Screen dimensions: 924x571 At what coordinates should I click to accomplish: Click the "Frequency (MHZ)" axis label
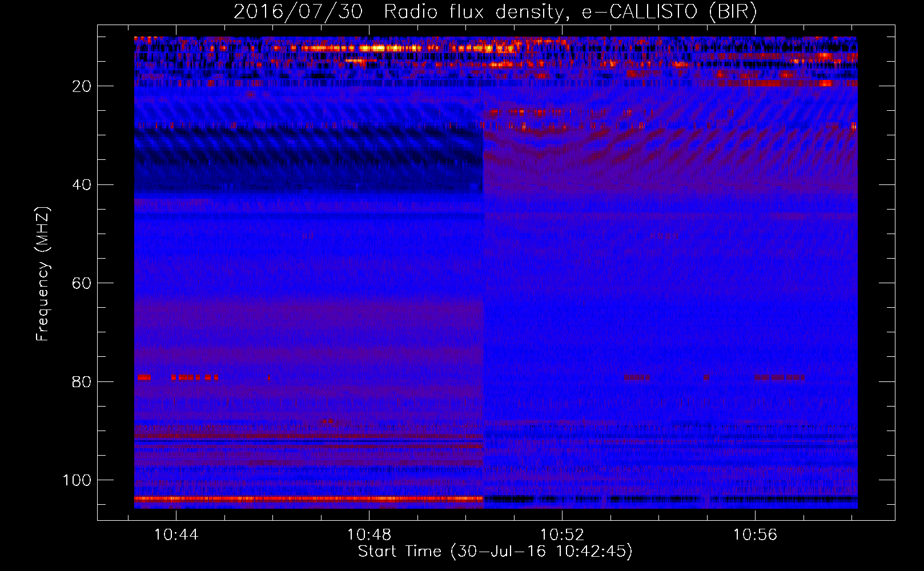click(43, 274)
